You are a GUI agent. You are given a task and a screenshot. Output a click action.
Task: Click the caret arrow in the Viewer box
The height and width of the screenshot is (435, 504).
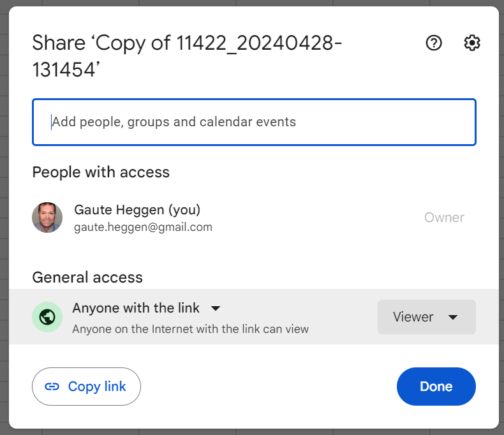453,318
